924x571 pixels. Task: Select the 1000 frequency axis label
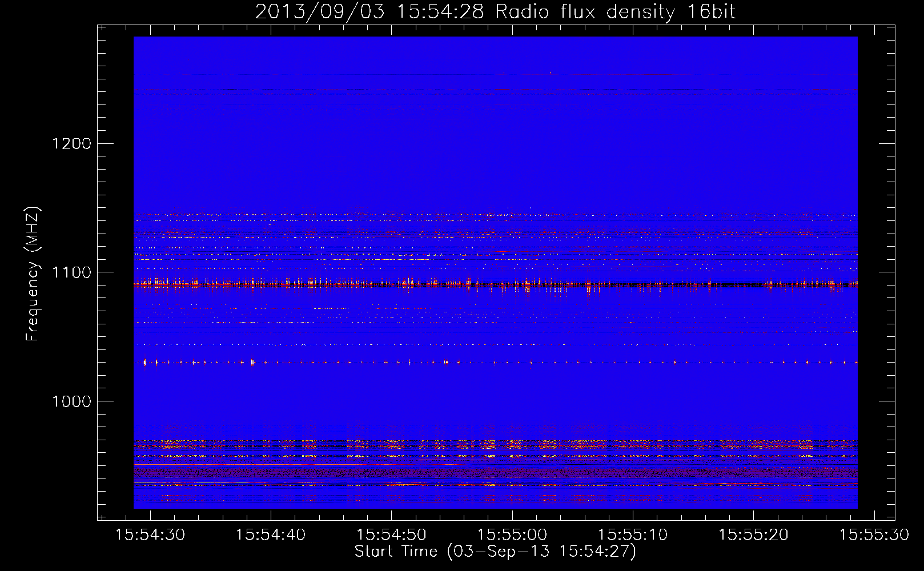[x=71, y=401]
